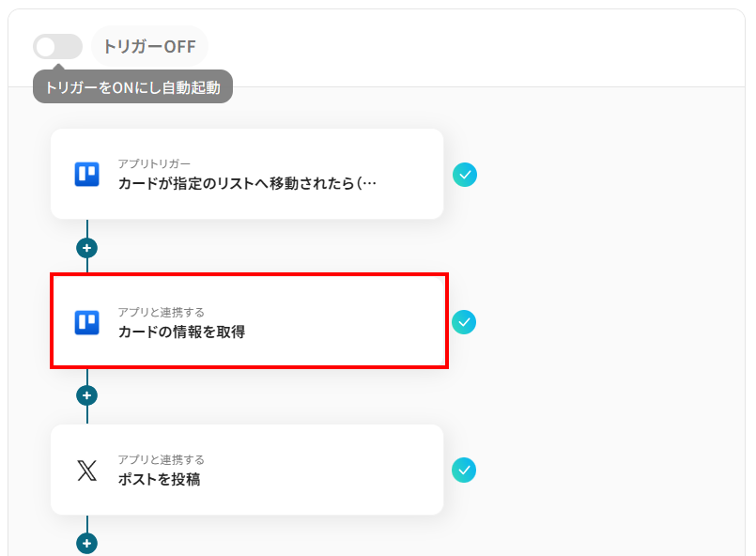Add a step after the カードの情報を取得 card
The height and width of the screenshot is (556, 756).
pyautogui.click(x=86, y=395)
